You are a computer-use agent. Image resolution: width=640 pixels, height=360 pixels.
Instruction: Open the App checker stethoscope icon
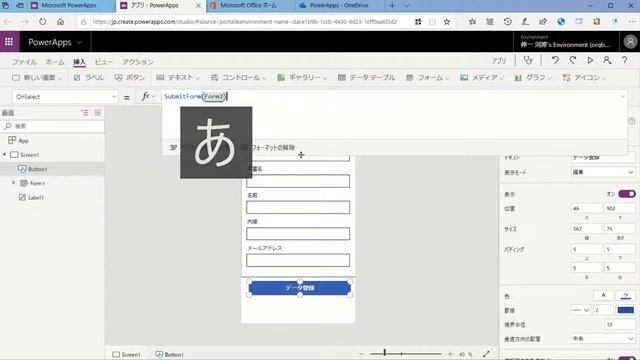(528, 60)
